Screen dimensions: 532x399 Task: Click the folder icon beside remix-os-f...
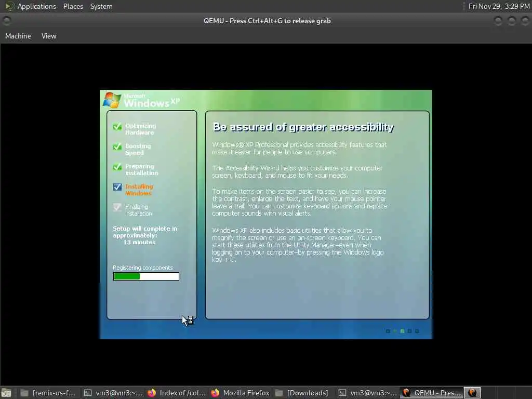click(x=24, y=393)
